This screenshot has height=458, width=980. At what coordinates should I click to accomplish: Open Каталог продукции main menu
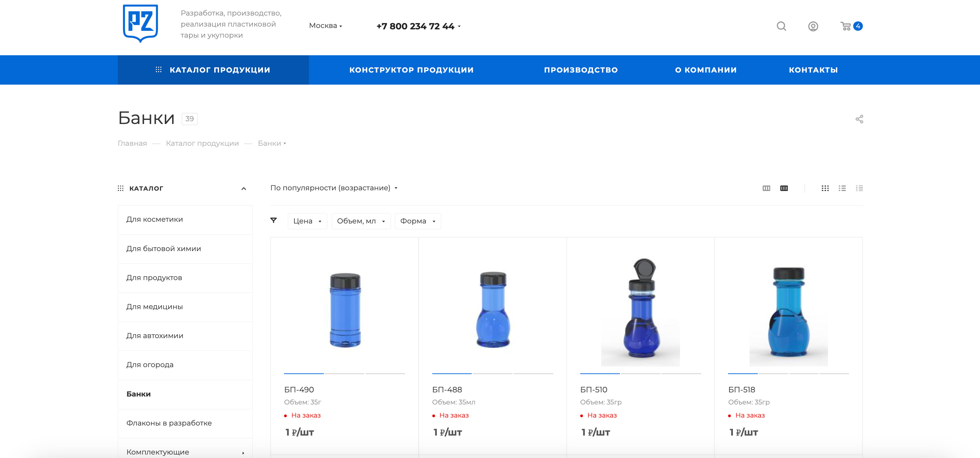(x=213, y=70)
